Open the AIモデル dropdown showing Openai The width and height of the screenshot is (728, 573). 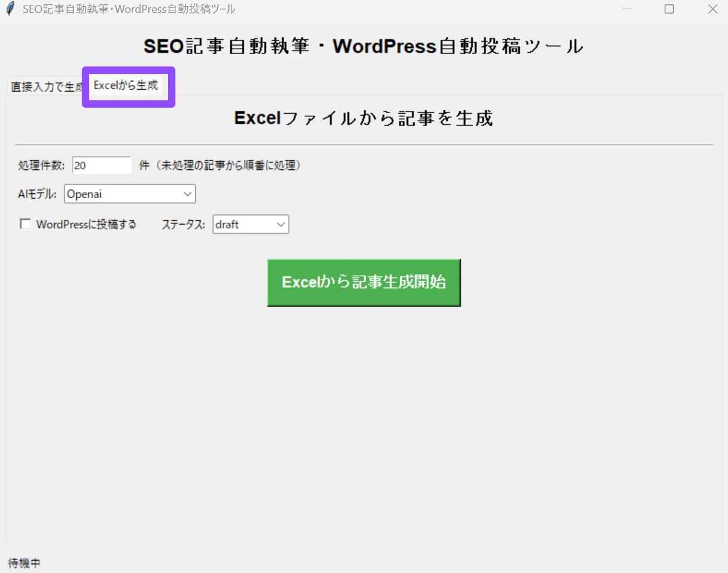tap(130, 194)
